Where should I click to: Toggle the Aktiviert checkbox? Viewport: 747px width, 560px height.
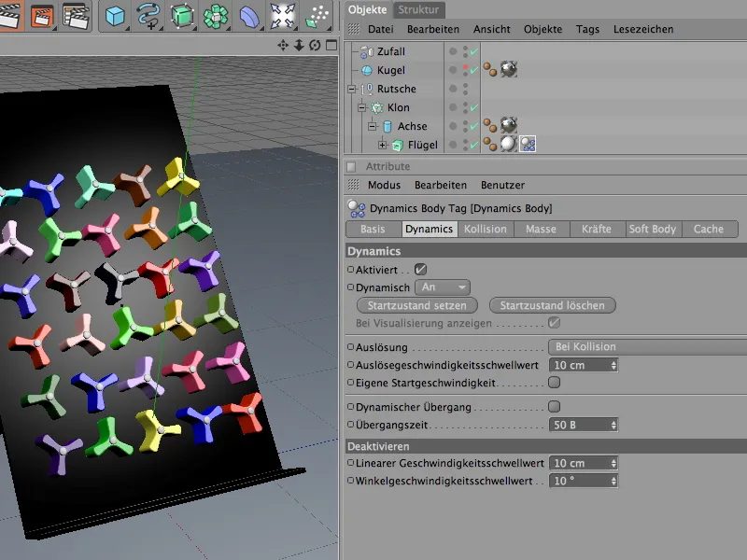point(420,269)
